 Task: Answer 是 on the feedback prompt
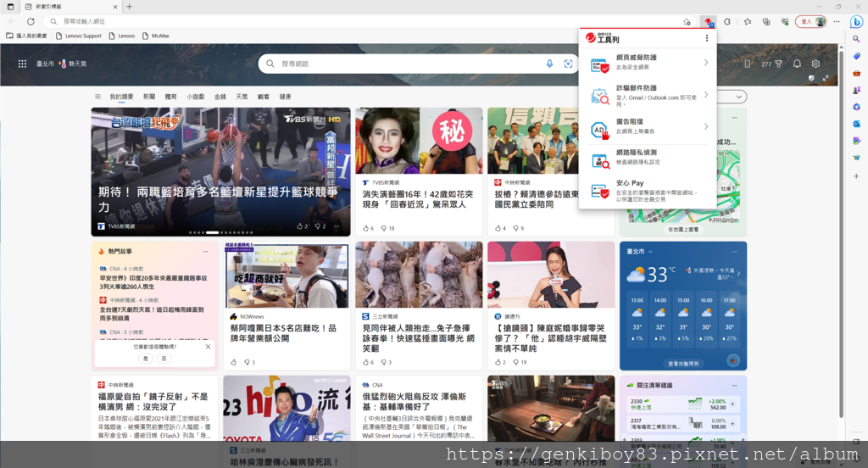pos(146,359)
